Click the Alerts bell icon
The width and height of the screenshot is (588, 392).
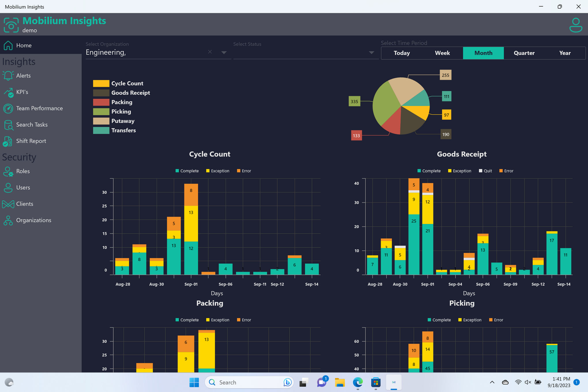[x=8, y=76]
